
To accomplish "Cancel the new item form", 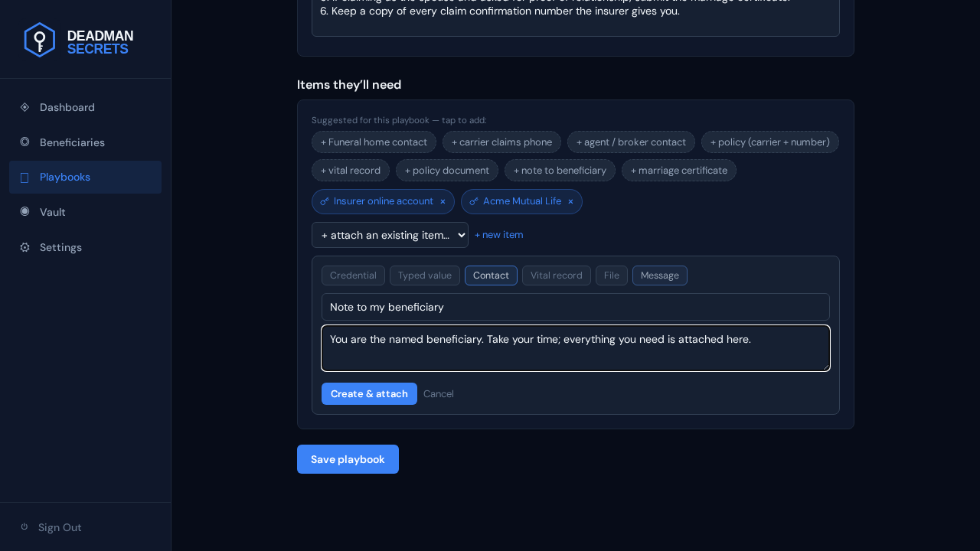I will [439, 393].
